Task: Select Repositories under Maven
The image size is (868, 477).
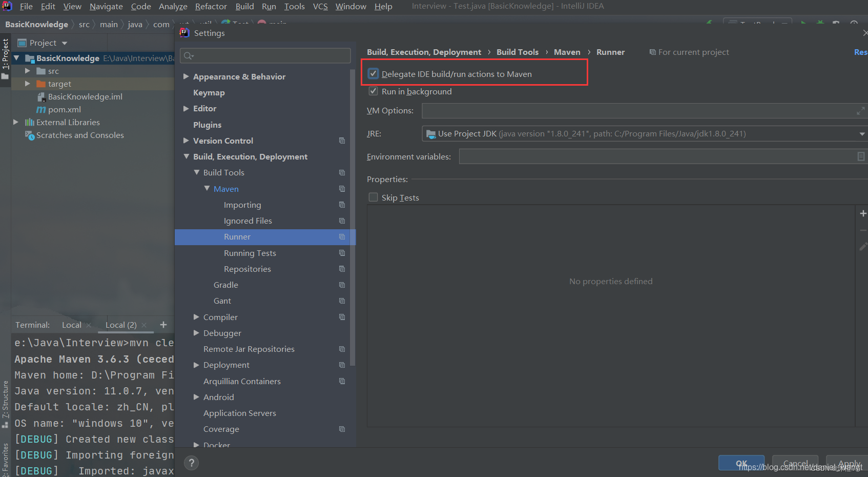Action: [x=247, y=269]
